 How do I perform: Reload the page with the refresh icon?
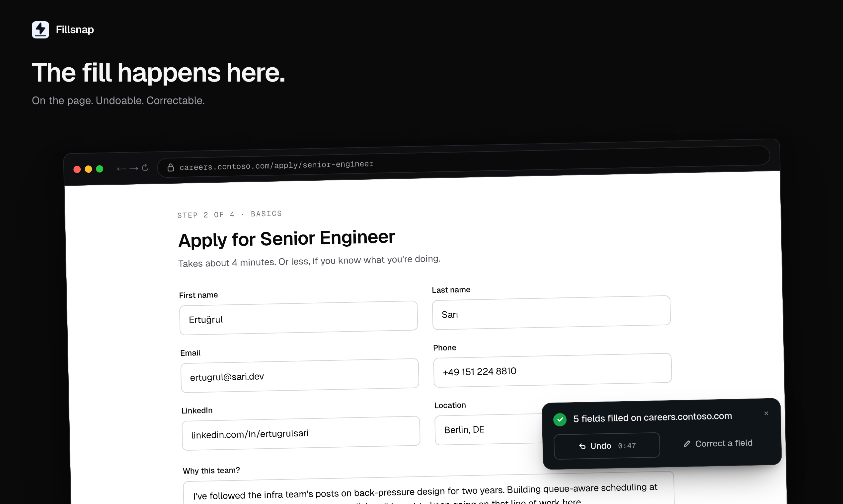point(145,168)
